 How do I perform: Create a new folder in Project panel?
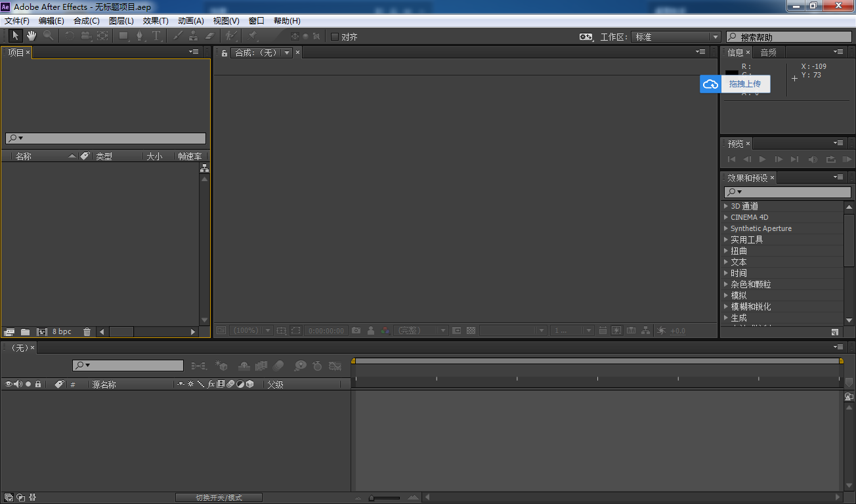pos(25,332)
